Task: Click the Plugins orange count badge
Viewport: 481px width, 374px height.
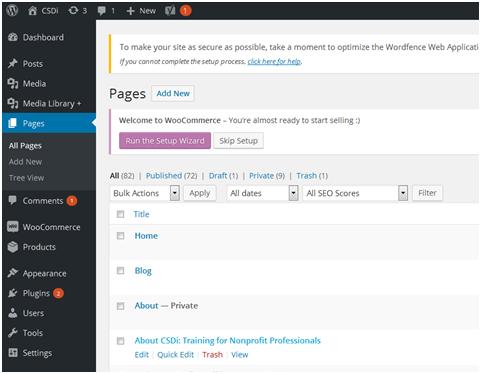Action: [58, 293]
